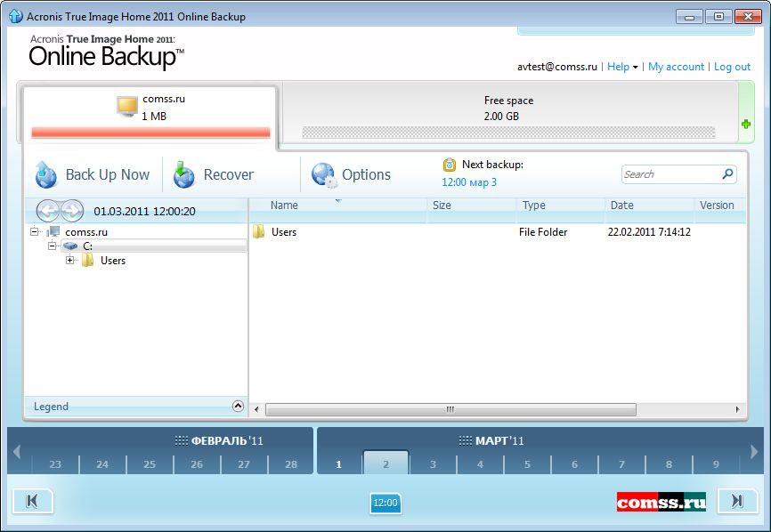The image size is (771, 532).
Task: Click the green plus icon beside free space
Action: (746, 125)
